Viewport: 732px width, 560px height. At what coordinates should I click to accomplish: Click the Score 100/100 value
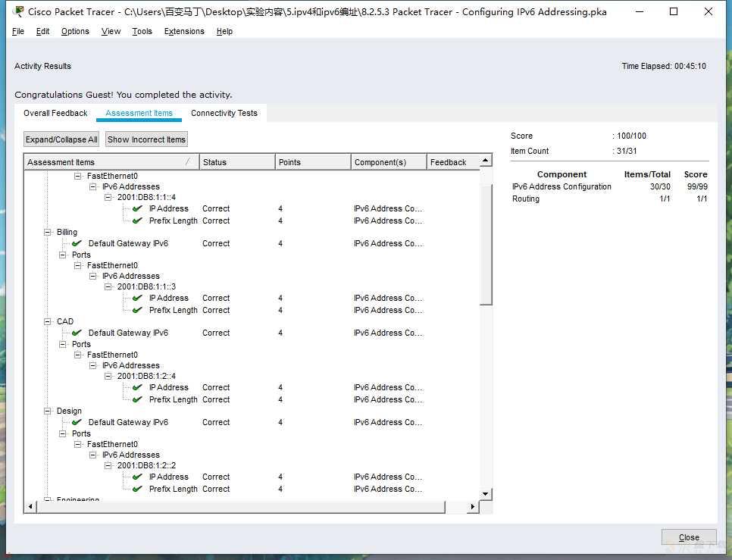pyautogui.click(x=632, y=136)
